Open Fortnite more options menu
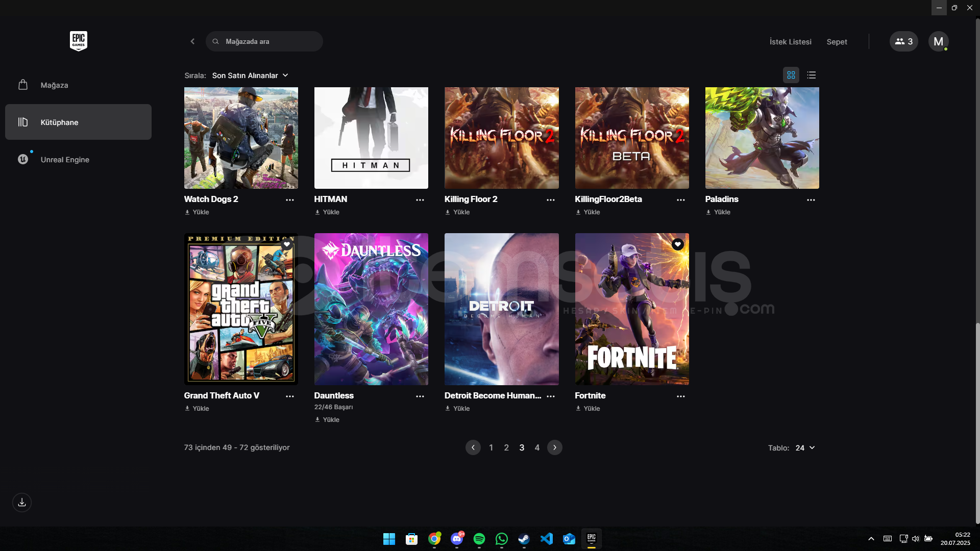This screenshot has width=980, height=551. click(681, 396)
